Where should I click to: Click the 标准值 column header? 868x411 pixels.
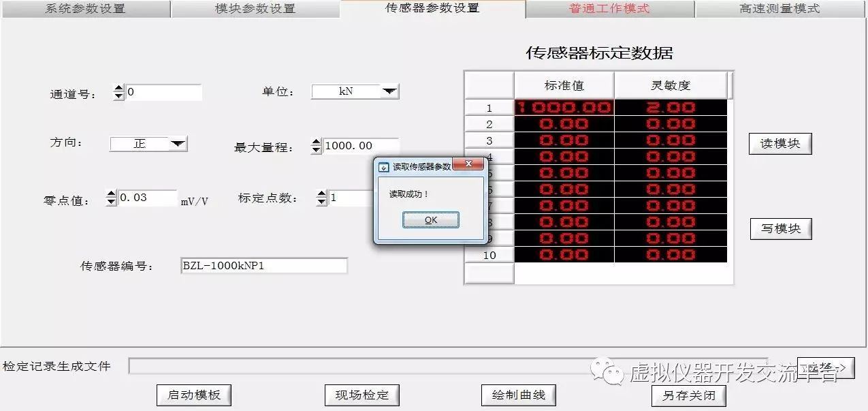[x=564, y=85]
